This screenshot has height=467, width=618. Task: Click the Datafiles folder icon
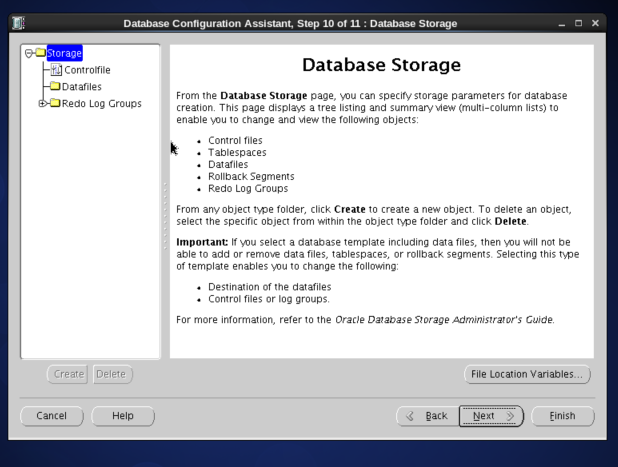click(55, 86)
